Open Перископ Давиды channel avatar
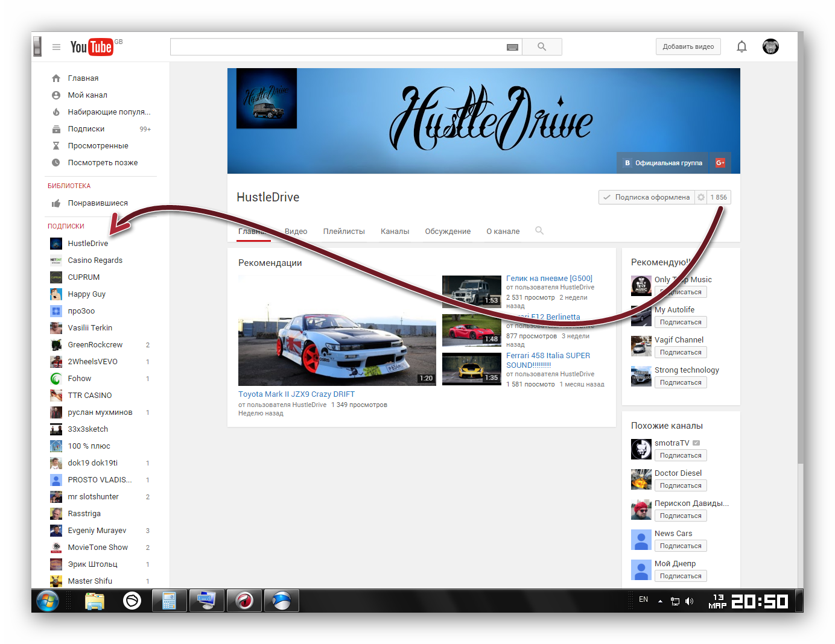Image resolution: width=835 pixels, height=644 pixels. tap(641, 510)
